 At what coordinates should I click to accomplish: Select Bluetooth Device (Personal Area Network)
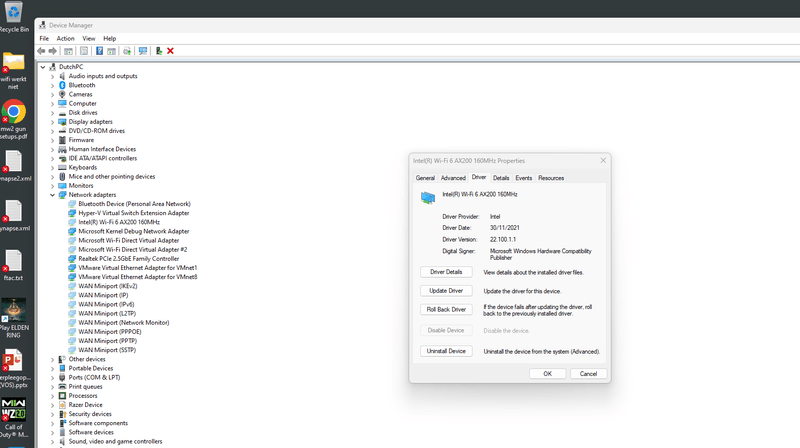click(x=134, y=204)
